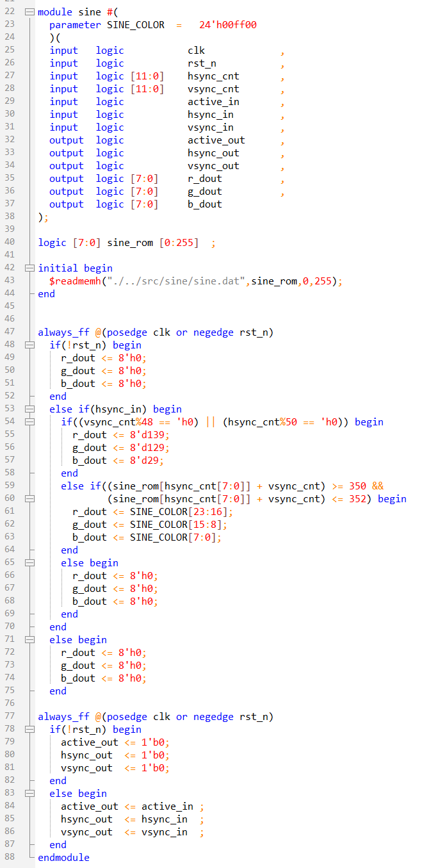The width and height of the screenshot is (422, 868).
Task: Click line number 88 in the margin
Action: click(x=9, y=857)
